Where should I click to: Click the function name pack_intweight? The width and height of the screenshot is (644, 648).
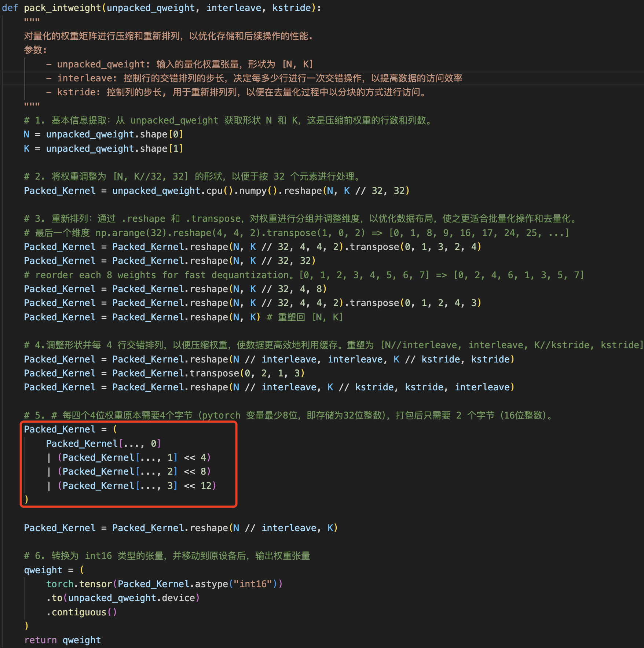(62, 8)
